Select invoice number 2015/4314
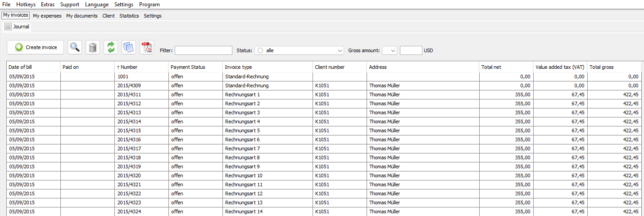 click(x=141, y=121)
